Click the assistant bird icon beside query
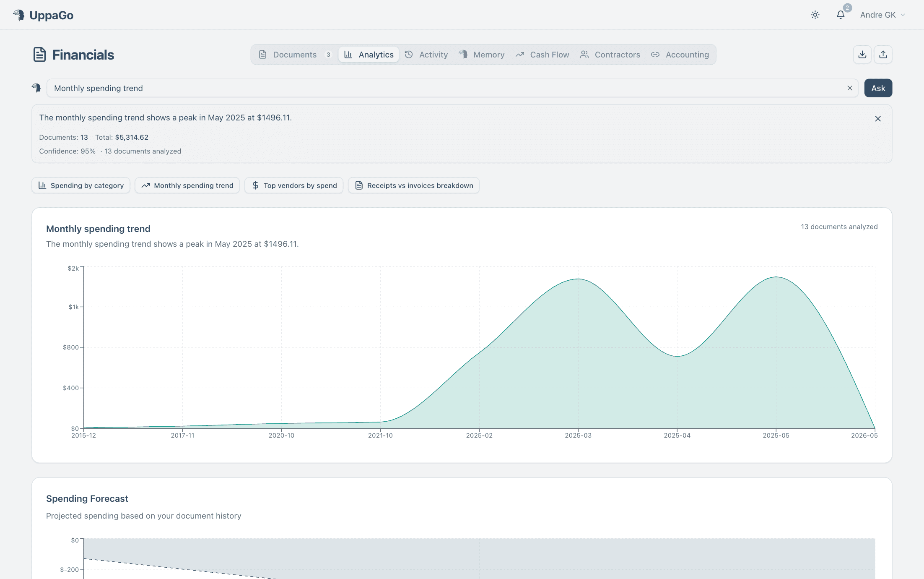This screenshot has height=579, width=924. click(36, 88)
